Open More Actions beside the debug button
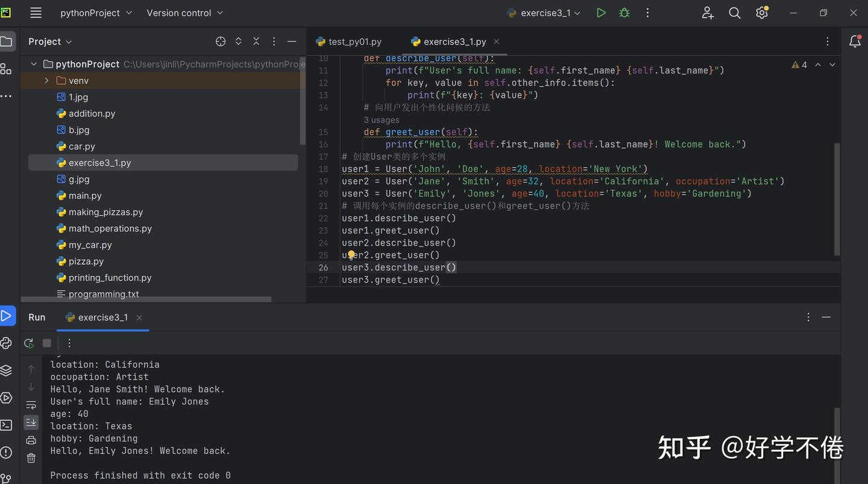The height and width of the screenshot is (484, 868). pos(647,13)
